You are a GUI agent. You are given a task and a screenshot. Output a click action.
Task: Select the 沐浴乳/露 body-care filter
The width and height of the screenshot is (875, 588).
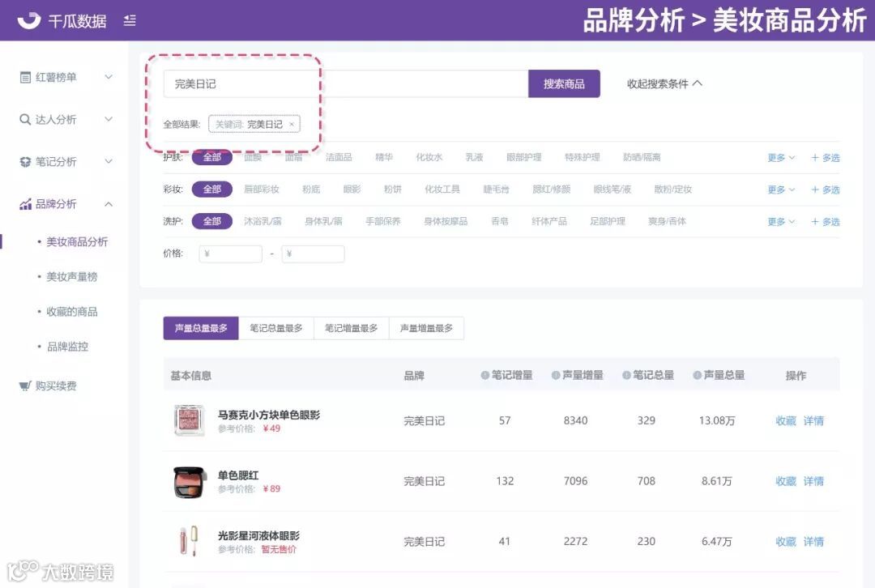click(262, 221)
